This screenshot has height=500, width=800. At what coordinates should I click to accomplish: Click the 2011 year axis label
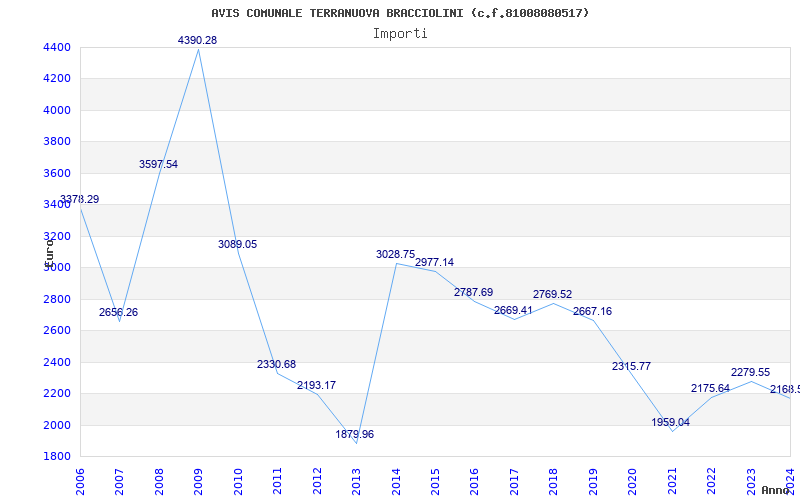click(277, 481)
